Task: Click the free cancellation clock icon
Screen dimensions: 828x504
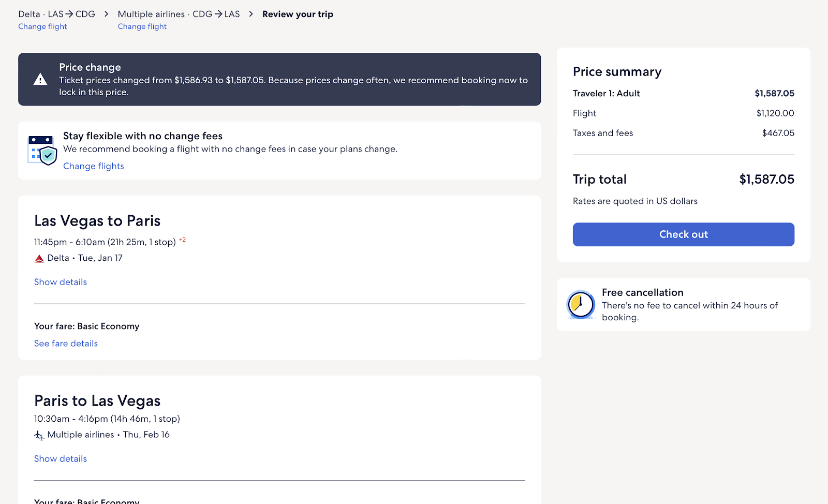Action: click(581, 304)
